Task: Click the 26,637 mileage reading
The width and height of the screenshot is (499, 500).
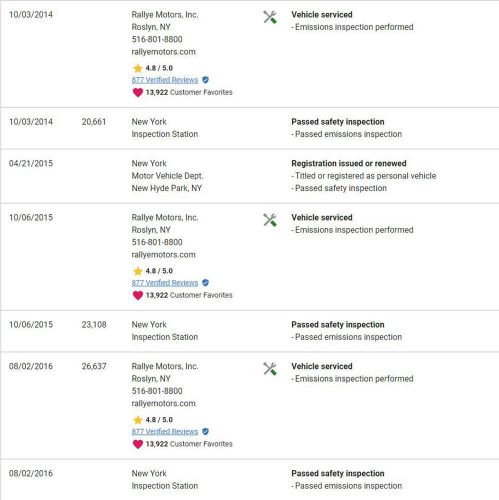Action: [94, 366]
